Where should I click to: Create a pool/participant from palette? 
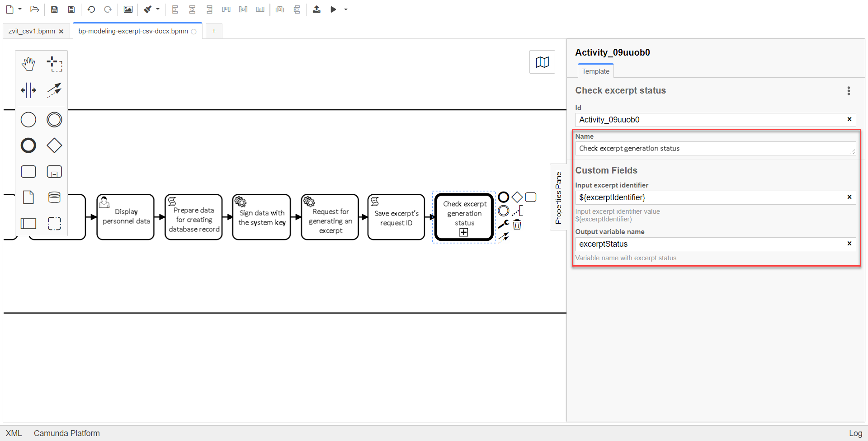tap(28, 223)
